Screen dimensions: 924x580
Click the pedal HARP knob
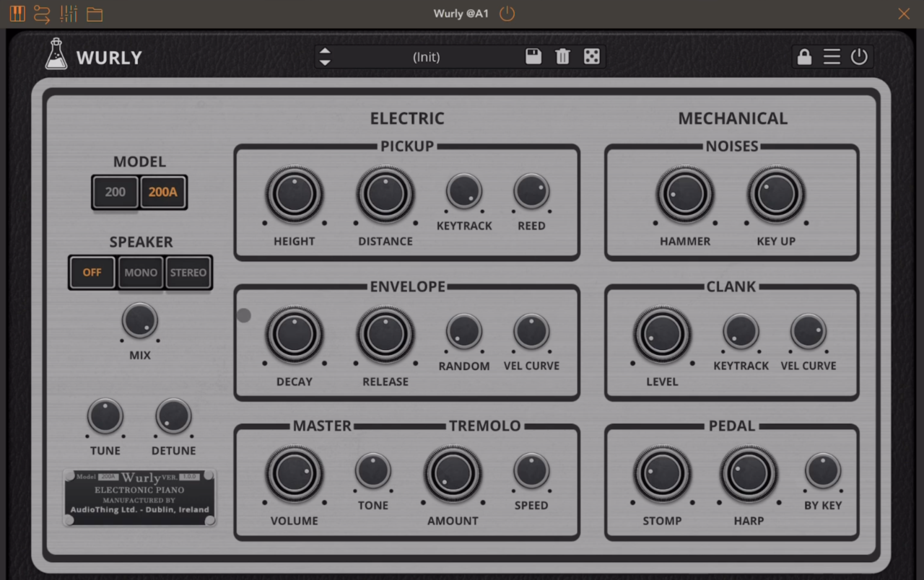pyautogui.click(x=749, y=474)
